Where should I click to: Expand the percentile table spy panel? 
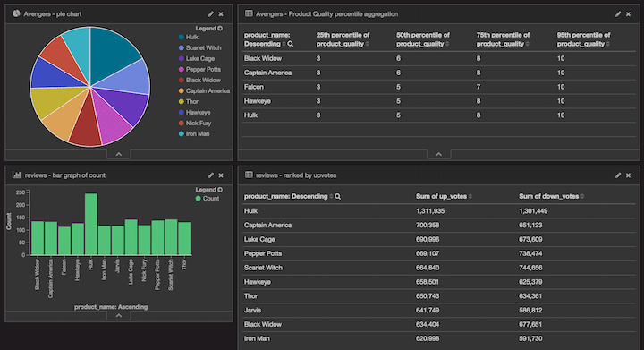pyautogui.click(x=438, y=155)
